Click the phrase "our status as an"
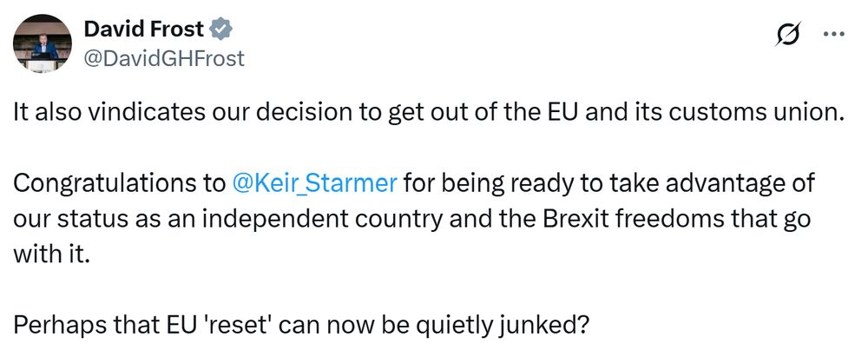 [x=105, y=220]
